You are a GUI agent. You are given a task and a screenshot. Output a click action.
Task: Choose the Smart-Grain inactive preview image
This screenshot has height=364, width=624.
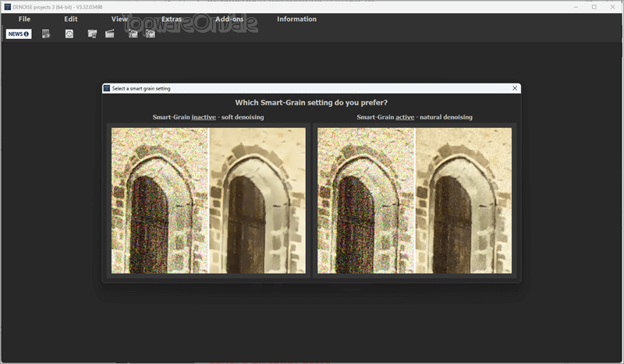(208, 200)
